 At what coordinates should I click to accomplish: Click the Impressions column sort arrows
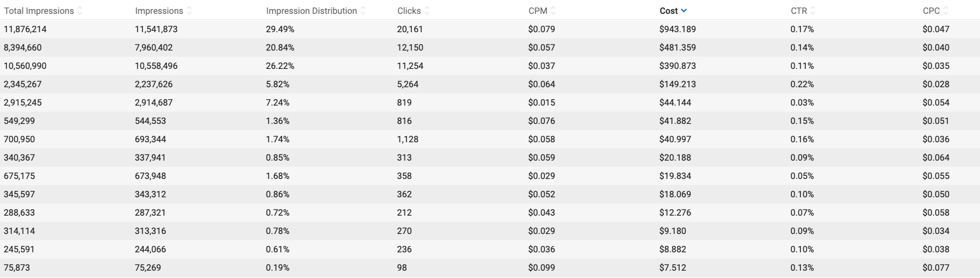[189, 11]
